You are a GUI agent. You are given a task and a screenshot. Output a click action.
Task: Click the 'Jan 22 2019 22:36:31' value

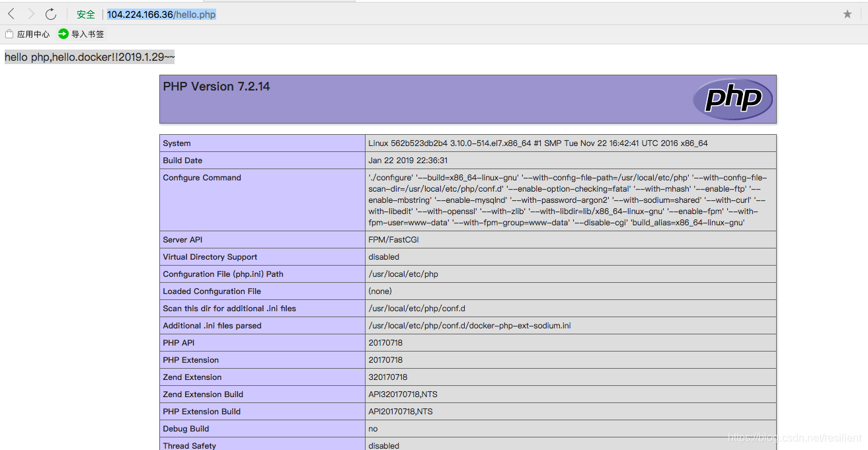408,161
